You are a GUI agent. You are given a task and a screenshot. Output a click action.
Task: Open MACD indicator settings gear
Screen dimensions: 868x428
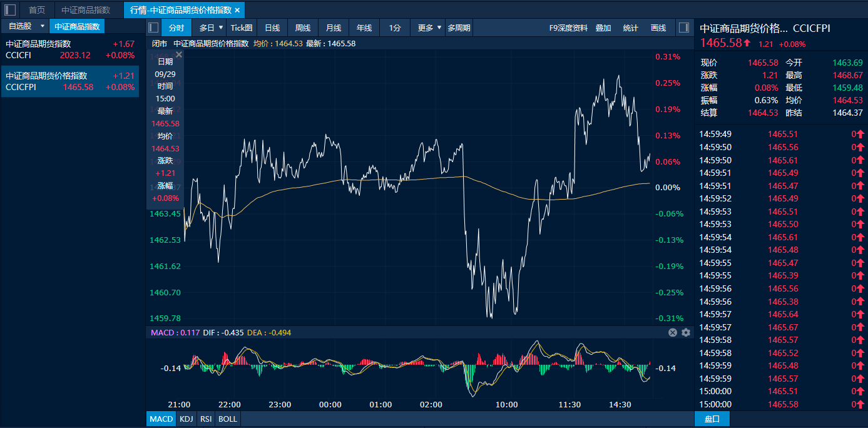point(686,333)
